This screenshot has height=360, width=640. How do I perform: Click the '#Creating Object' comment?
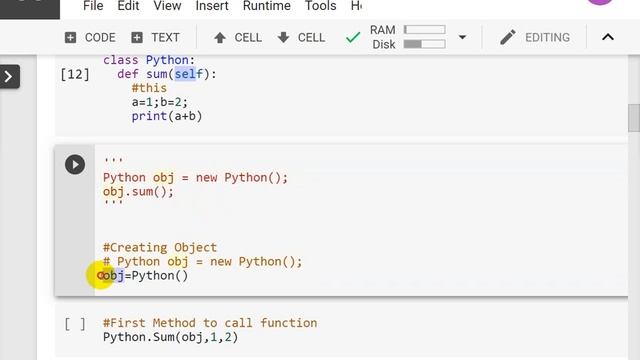(x=160, y=247)
